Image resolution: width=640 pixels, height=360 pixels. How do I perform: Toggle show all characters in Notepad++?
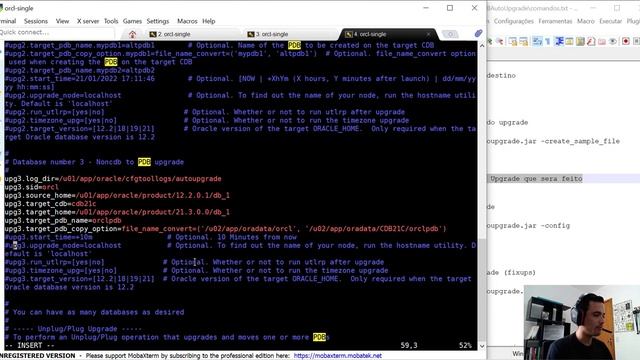548,41
